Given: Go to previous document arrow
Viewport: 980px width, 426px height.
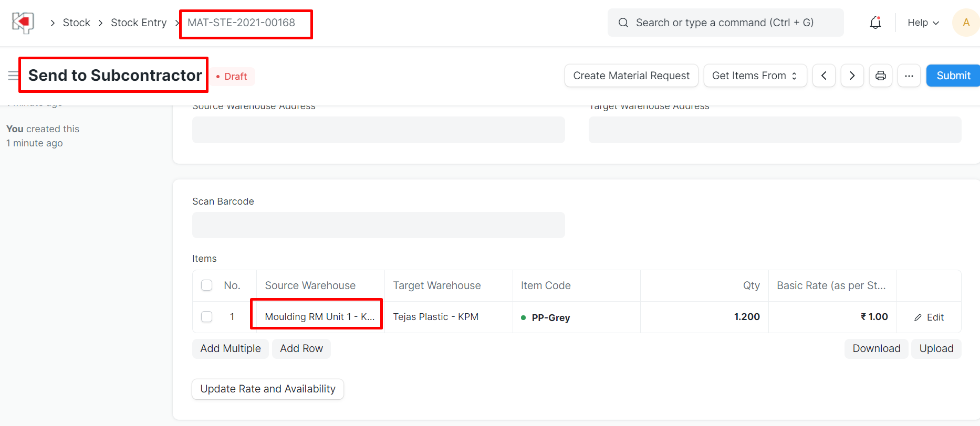Looking at the screenshot, I should click(823, 76).
